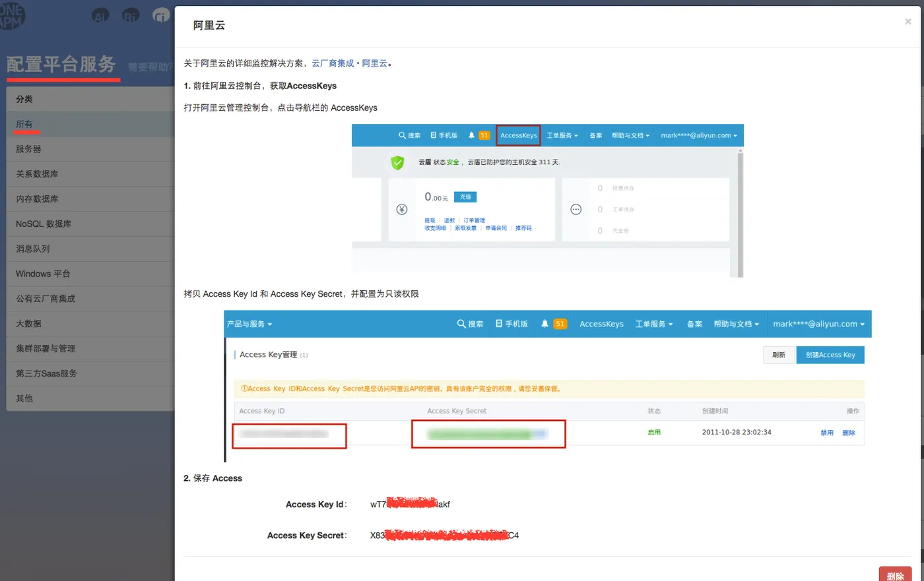Go to the NoSQL 数据库 category

[x=90, y=224]
